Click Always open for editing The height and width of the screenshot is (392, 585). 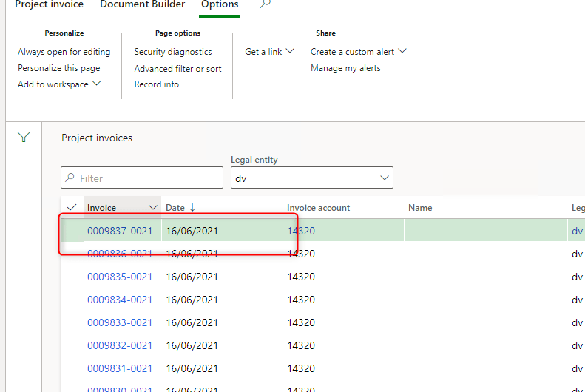click(64, 52)
